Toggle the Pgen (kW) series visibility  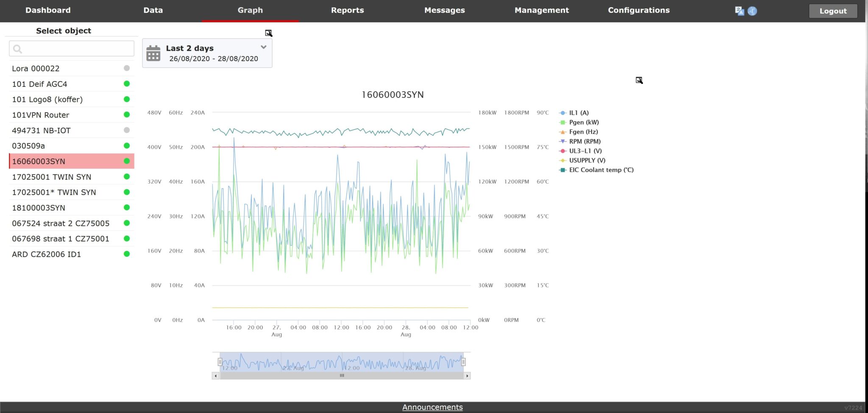point(583,122)
